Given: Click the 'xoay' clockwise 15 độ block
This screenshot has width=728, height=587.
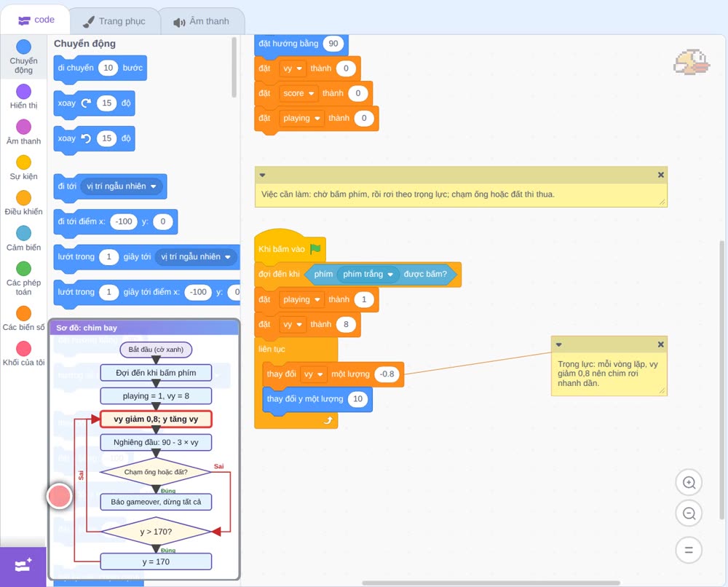Looking at the screenshot, I should point(94,103).
